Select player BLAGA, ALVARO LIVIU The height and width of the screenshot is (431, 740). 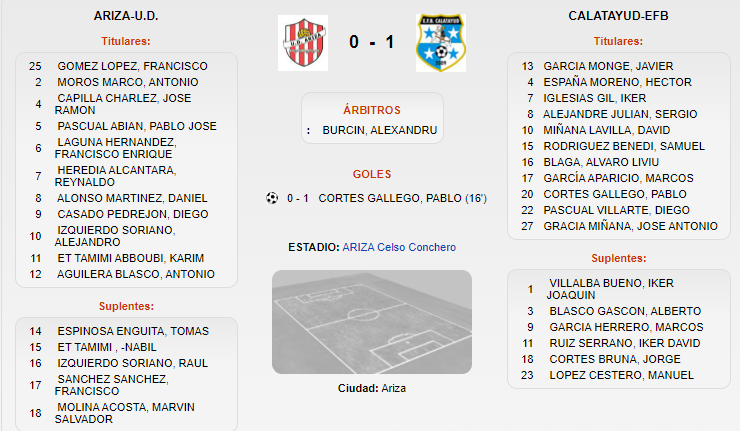pos(601,162)
